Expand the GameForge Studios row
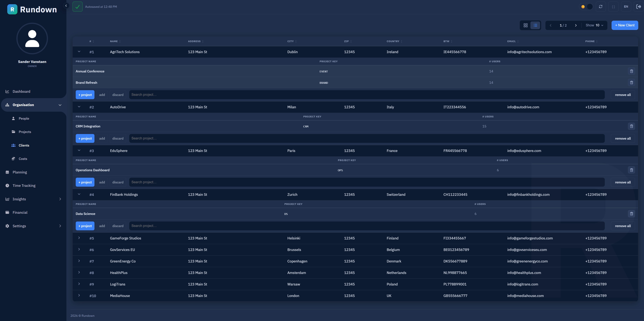 79,238
